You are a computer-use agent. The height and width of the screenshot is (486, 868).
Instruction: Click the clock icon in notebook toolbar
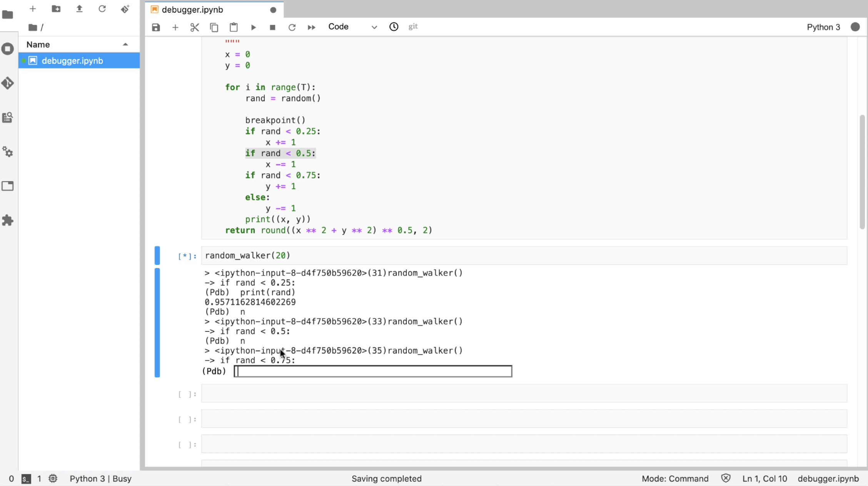coord(394,27)
